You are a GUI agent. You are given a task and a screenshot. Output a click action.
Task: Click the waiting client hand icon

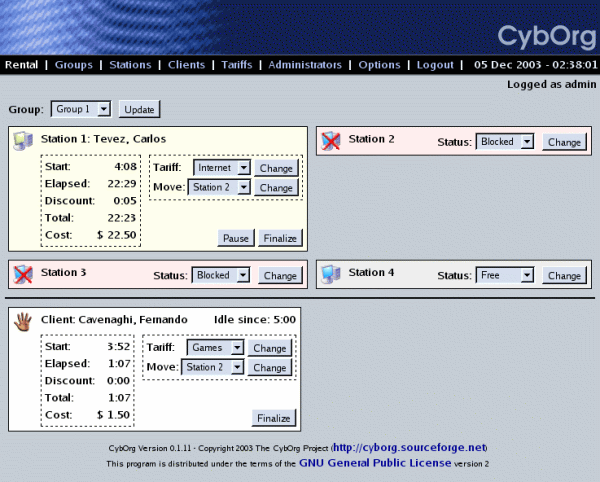tap(23, 321)
